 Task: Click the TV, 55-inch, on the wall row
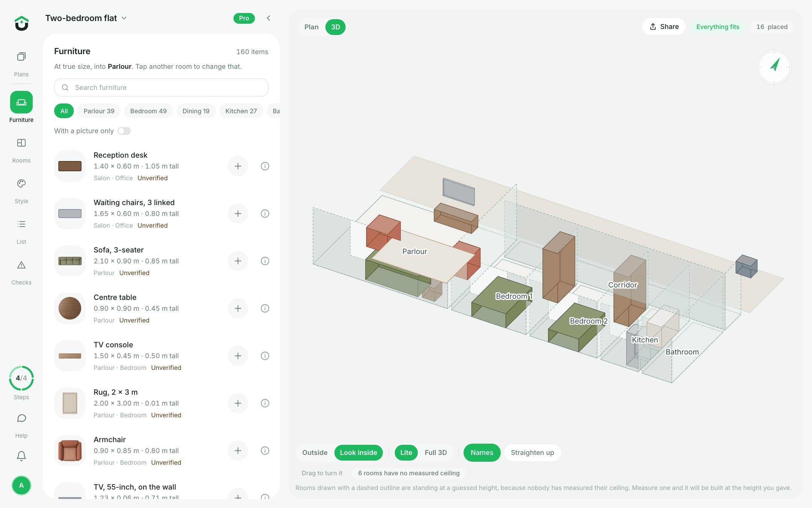pos(161,491)
